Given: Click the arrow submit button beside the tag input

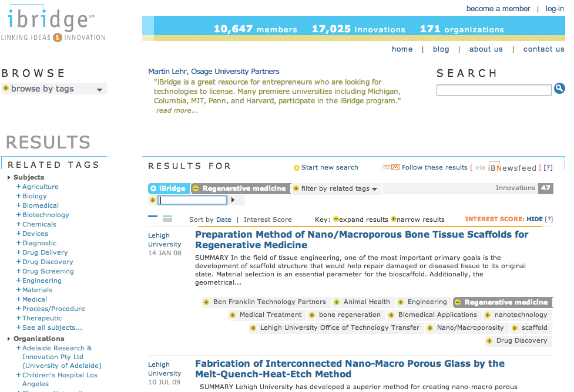Looking at the screenshot, I should pyautogui.click(x=233, y=200).
